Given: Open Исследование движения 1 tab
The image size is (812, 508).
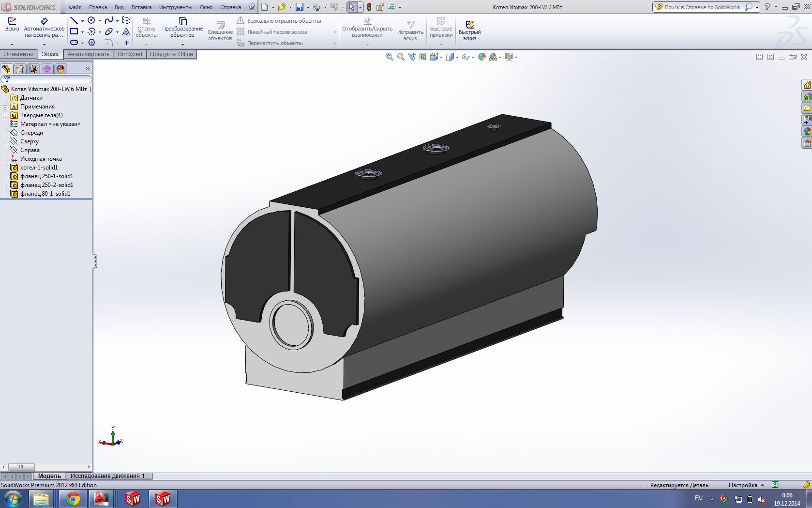Looking at the screenshot, I should (x=107, y=476).
